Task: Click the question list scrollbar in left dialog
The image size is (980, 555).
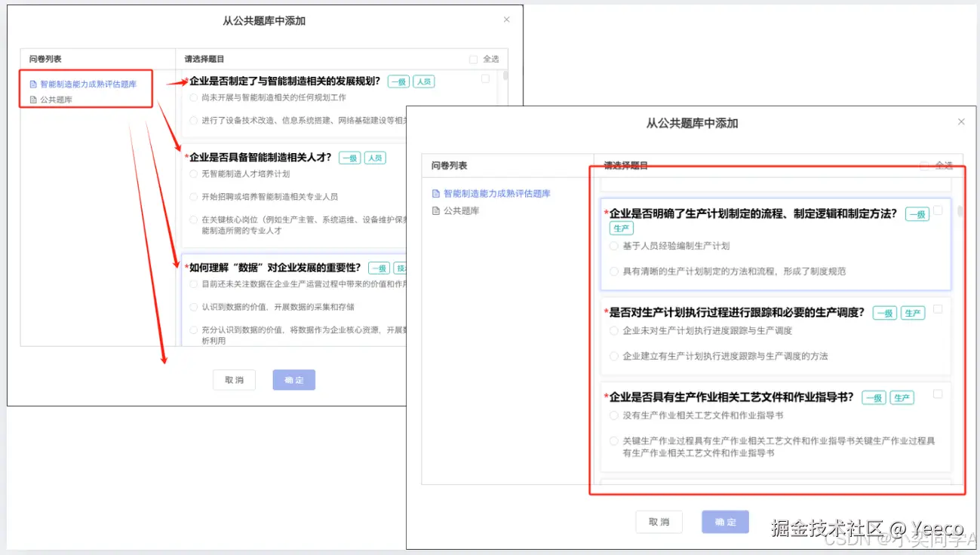Action: (505, 75)
